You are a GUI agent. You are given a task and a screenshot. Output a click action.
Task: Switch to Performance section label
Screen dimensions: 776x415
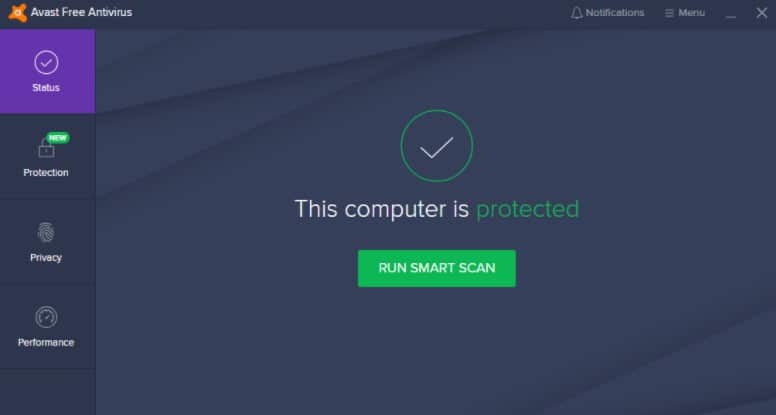[x=46, y=342]
